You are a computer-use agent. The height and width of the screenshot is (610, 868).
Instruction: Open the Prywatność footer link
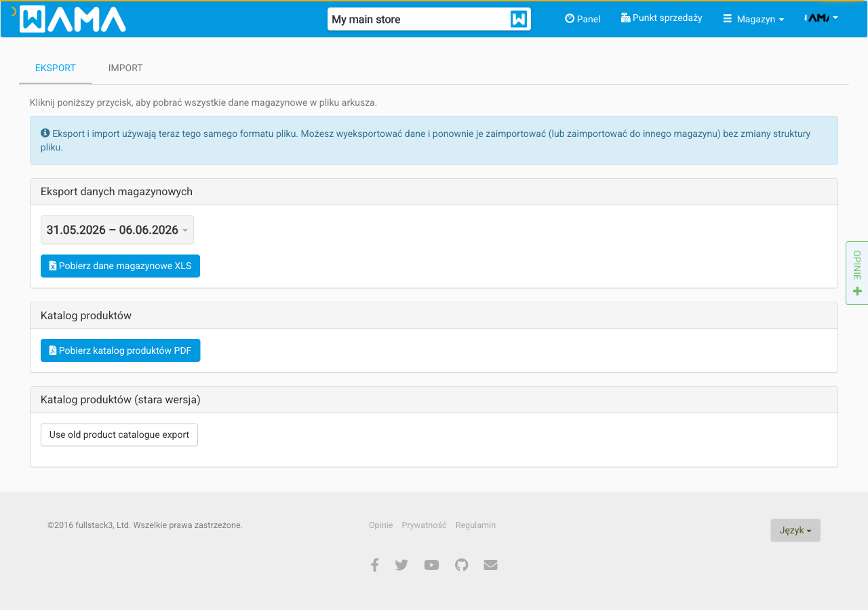[x=424, y=525]
